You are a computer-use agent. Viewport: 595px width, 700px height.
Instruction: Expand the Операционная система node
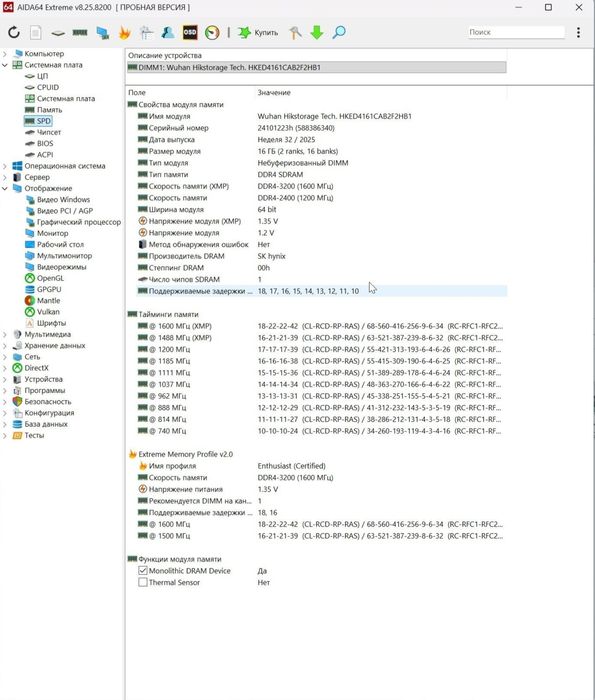pyautogui.click(x=5, y=166)
